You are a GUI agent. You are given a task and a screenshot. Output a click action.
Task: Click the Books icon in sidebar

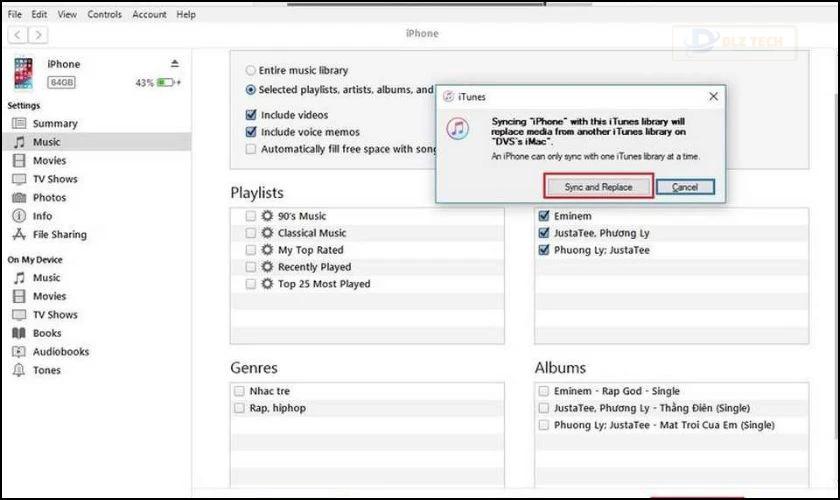click(19, 333)
